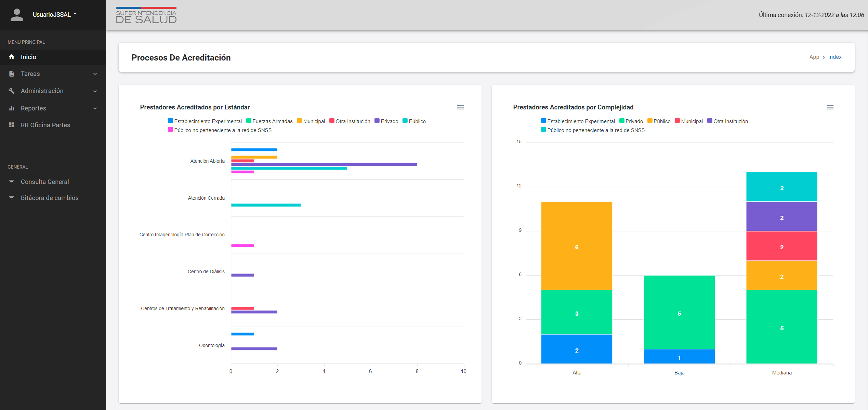Toggle Privado series in Complejidad legend
The image size is (868, 410).
pos(631,121)
